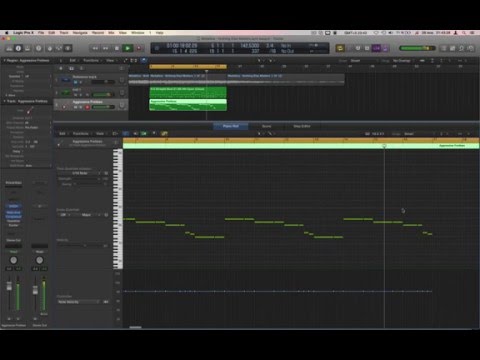Open the Apple menu
The height and width of the screenshot is (360, 480).
(6, 33)
